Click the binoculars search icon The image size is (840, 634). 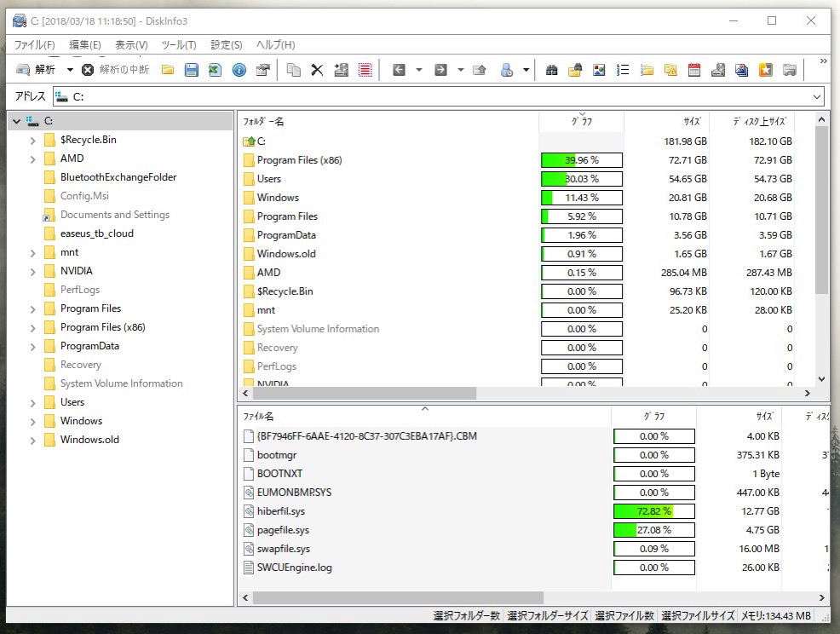coord(551,70)
